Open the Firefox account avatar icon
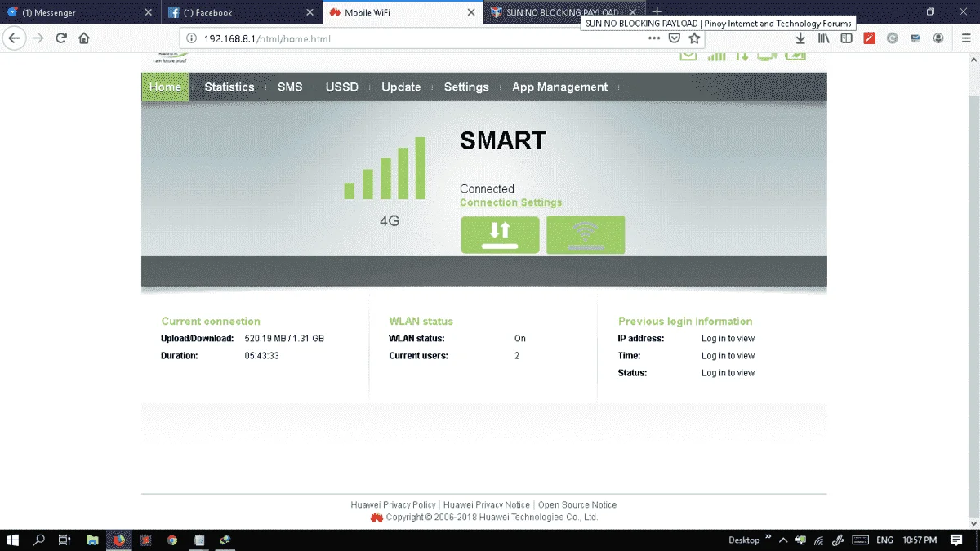 pos(938,38)
